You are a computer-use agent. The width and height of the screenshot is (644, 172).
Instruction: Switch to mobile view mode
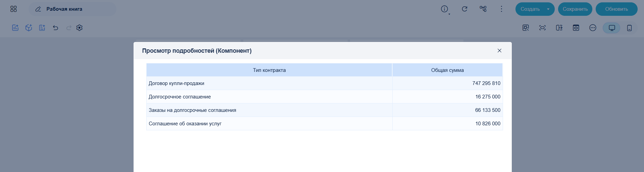(629, 28)
